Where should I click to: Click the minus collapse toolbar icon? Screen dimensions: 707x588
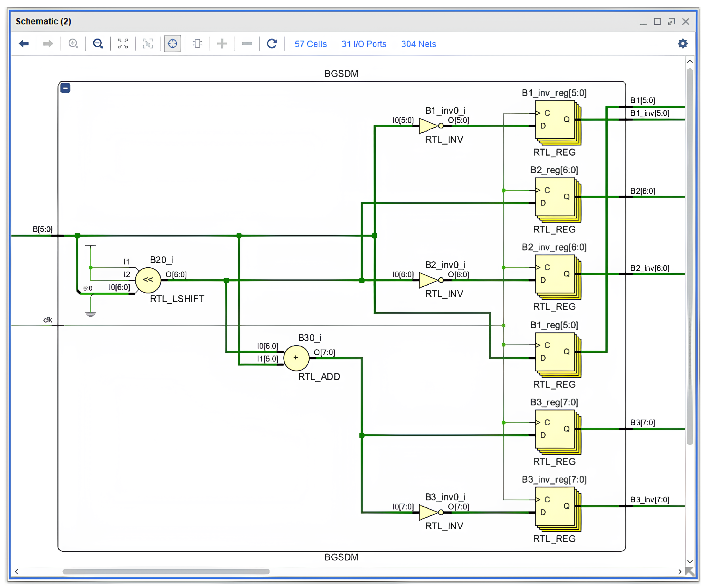point(247,44)
